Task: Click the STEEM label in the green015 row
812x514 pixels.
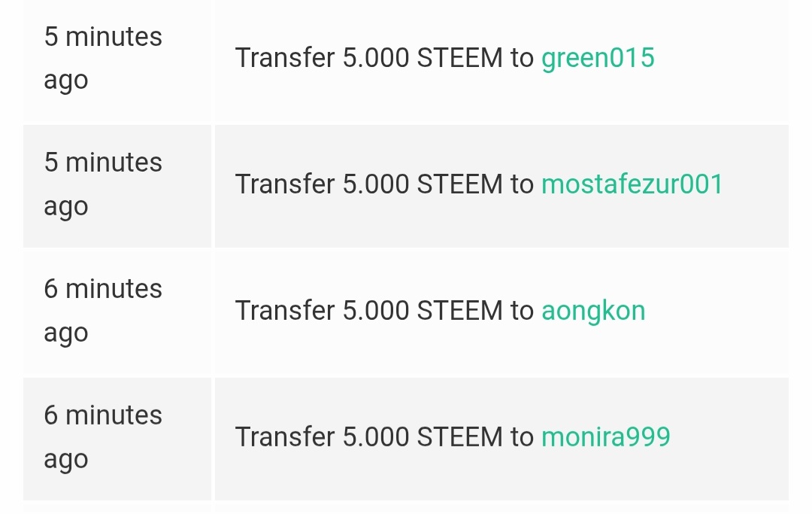Action: tap(459, 58)
